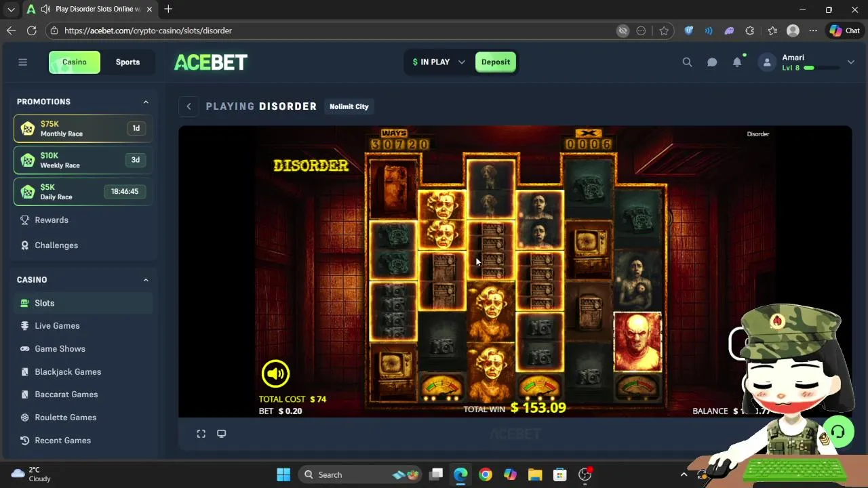Viewport: 868px width, 488px height.
Task: Select Slots in the sidebar
Action: [x=83, y=303]
